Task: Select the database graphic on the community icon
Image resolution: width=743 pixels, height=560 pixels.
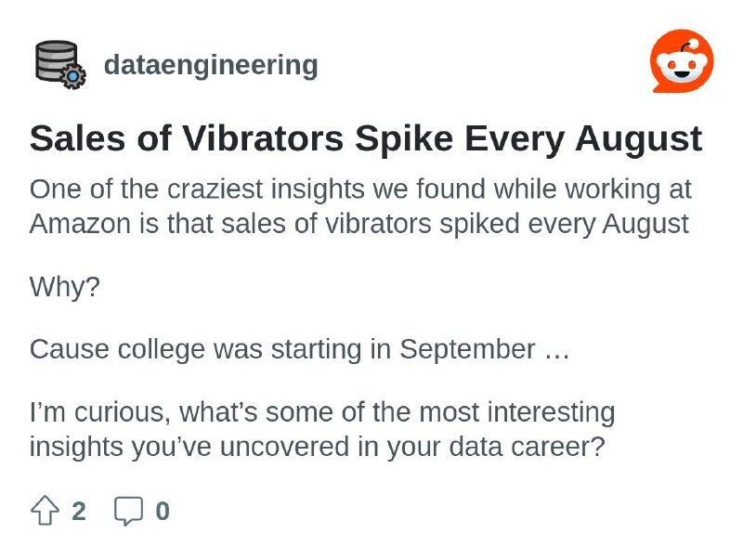Action: (53, 58)
